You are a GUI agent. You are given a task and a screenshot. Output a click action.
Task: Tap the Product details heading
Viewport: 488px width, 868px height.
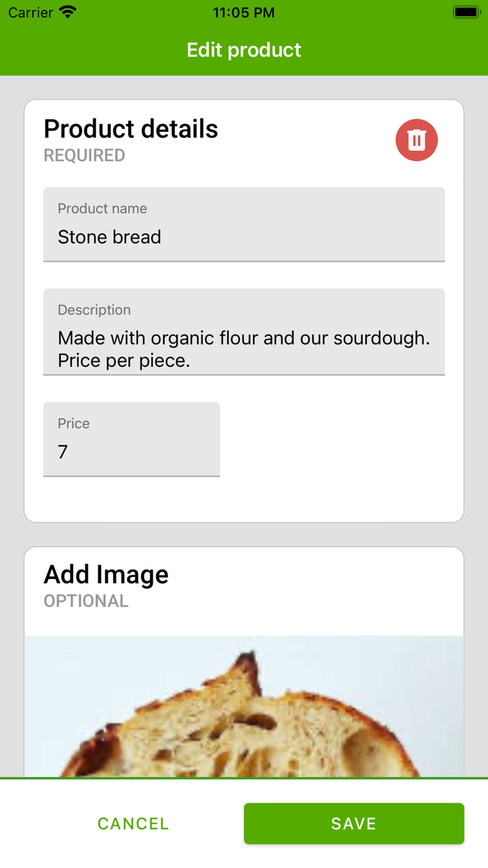[x=130, y=129]
